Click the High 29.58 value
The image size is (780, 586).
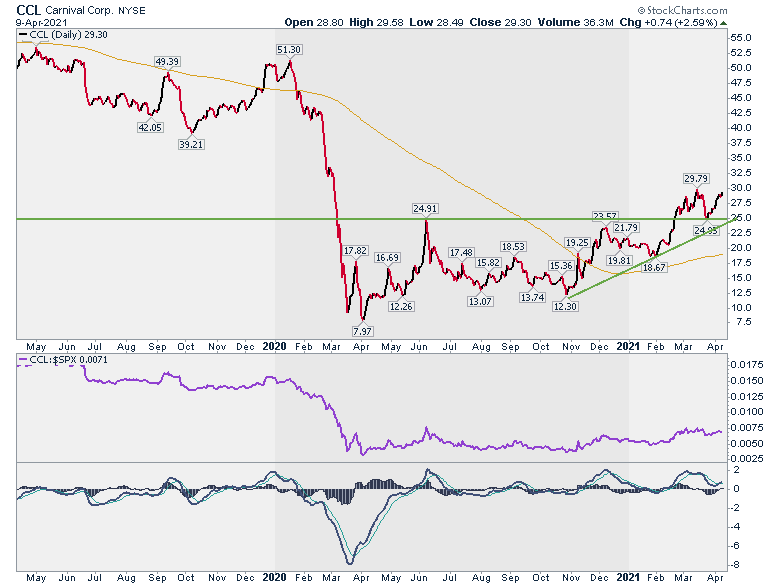[x=376, y=22]
